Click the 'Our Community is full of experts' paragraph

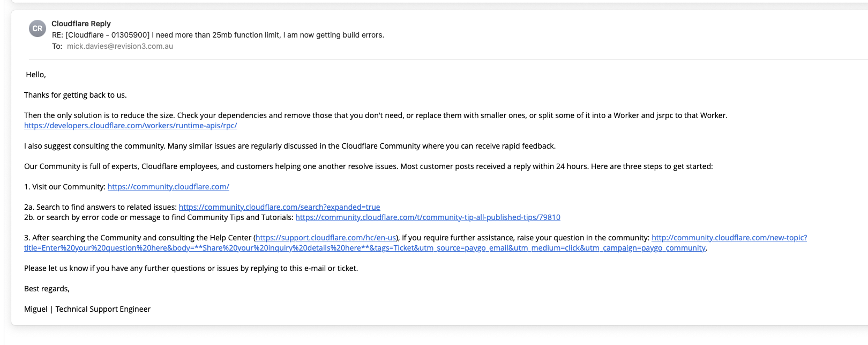(368, 166)
